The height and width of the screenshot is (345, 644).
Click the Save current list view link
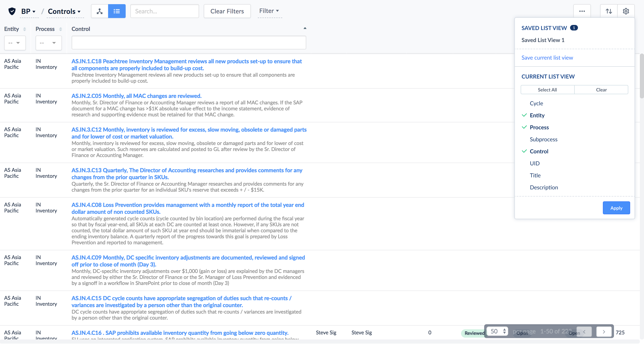(x=547, y=57)
